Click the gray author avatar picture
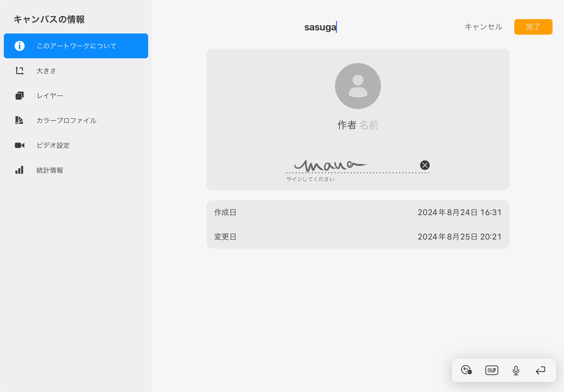This screenshot has height=392, width=564. 358,86
